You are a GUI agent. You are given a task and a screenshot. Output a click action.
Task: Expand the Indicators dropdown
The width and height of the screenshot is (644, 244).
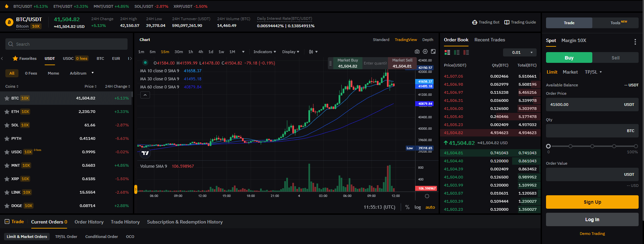[x=264, y=52]
